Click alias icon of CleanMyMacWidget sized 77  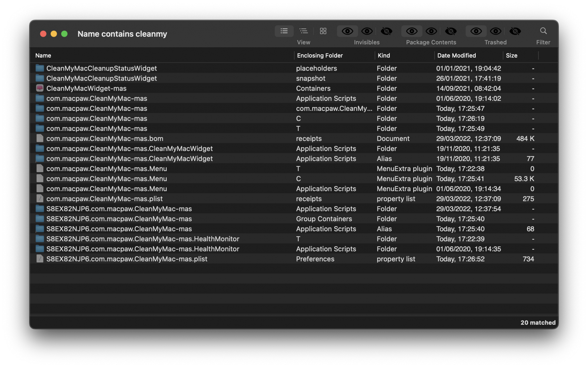40,159
